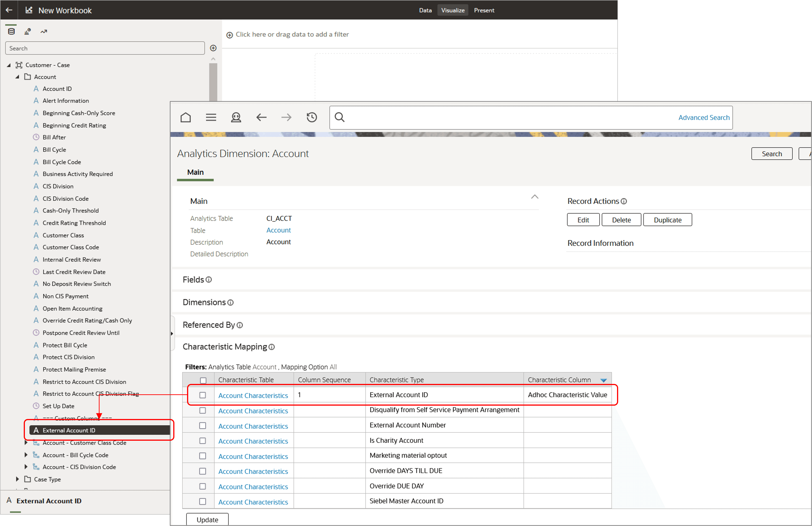
Task: Open the data panel database icon
Action: pos(11,31)
